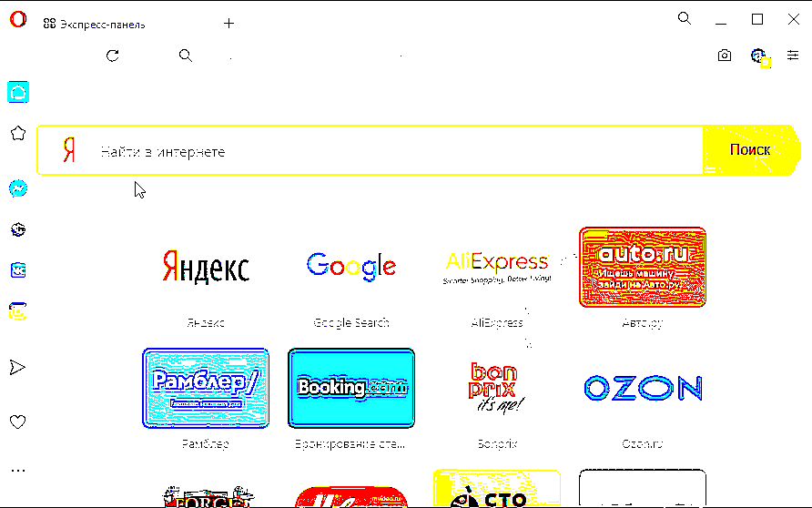Reload the page with refresh icon
Viewport: 812px width, 508px height.
pyautogui.click(x=112, y=56)
